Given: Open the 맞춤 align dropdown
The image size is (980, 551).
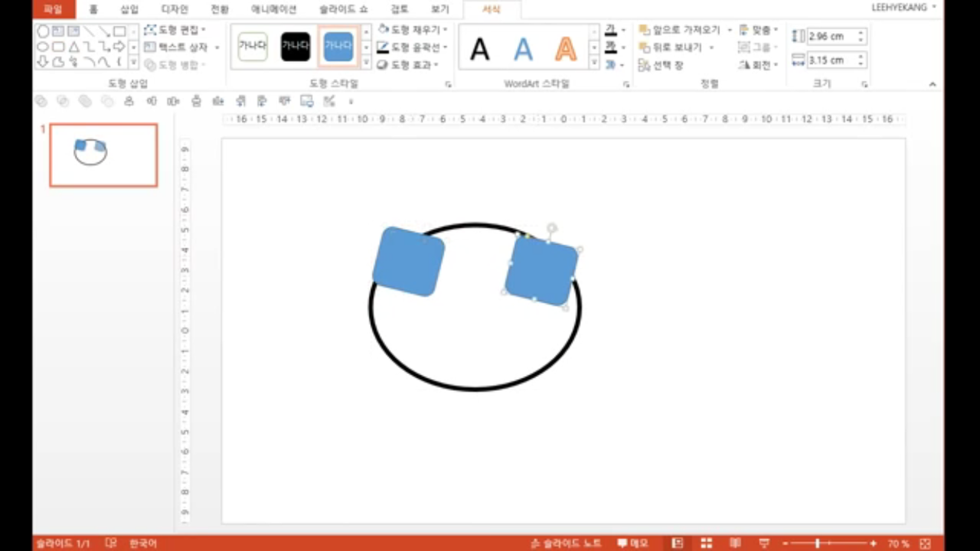Looking at the screenshot, I should [759, 30].
